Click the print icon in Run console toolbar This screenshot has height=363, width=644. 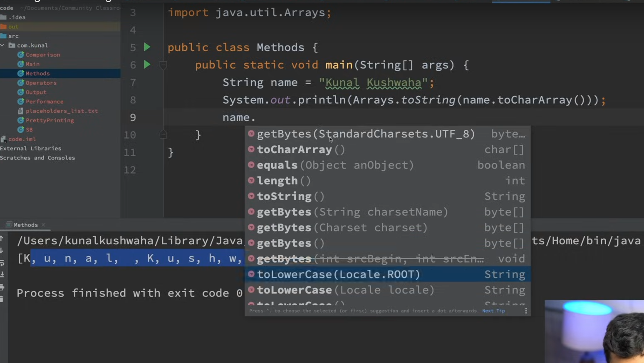coord(2,287)
